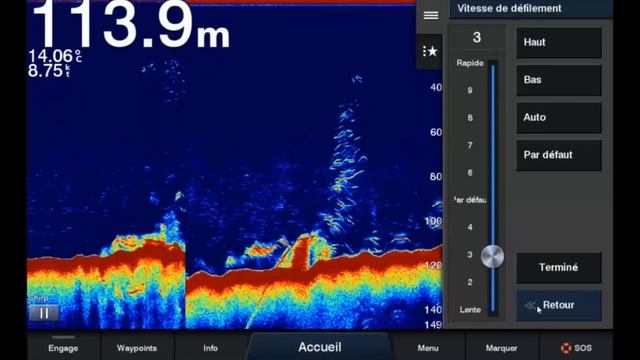Go to the Accueil home tab

[320, 347]
